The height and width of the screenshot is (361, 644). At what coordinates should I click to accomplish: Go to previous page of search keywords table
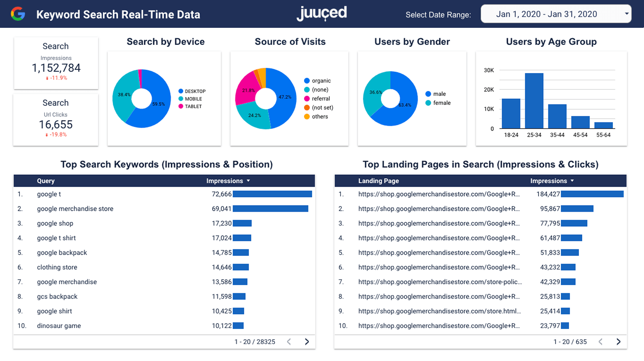pos(289,342)
